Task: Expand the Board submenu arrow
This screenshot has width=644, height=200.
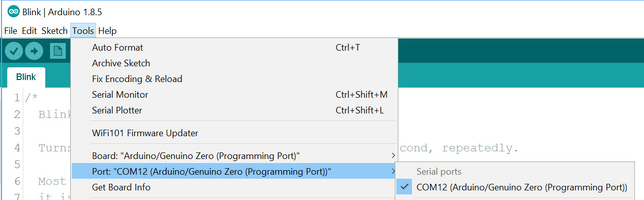Action: click(393, 155)
